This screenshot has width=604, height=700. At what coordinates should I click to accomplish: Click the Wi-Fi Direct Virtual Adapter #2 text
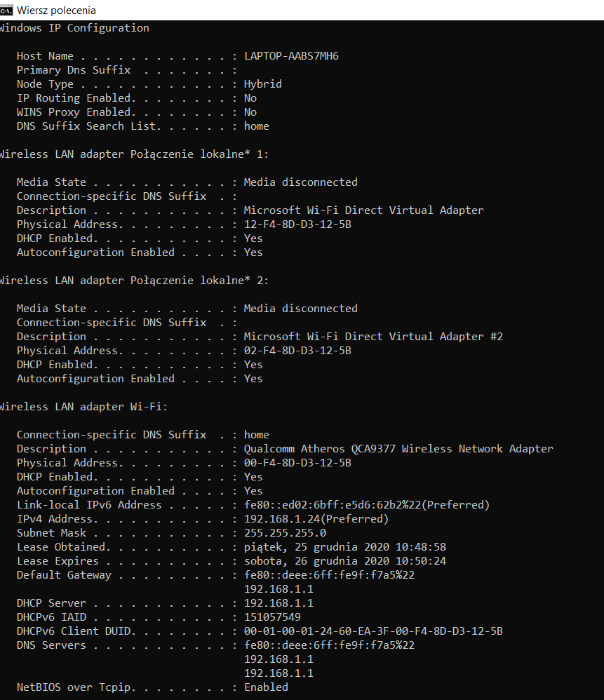(373, 337)
